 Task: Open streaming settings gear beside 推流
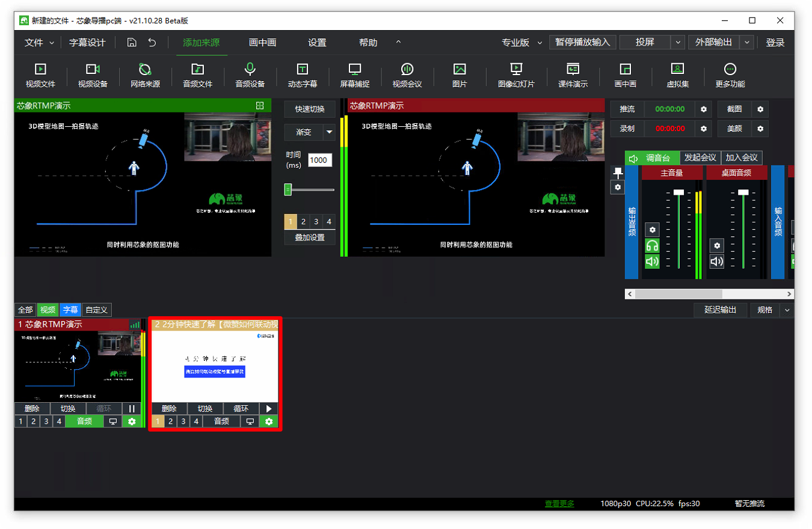coord(704,109)
